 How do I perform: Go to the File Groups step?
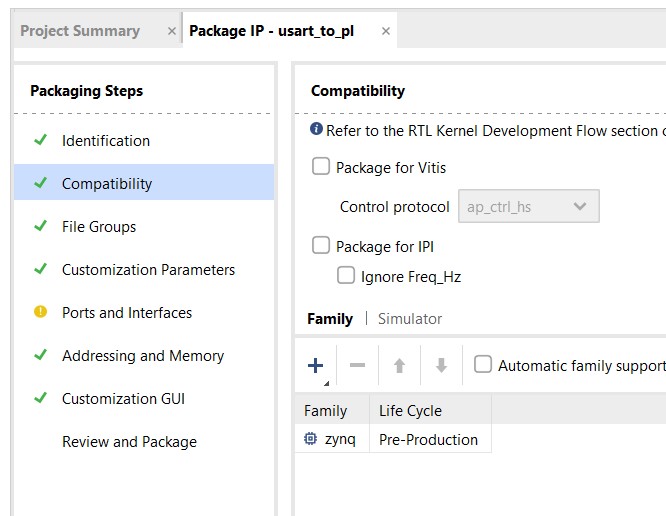(99, 226)
